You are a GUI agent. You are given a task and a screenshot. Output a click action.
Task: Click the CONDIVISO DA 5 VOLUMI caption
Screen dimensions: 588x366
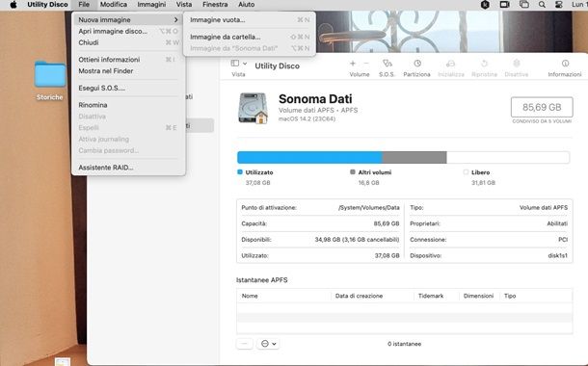click(x=542, y=121)
